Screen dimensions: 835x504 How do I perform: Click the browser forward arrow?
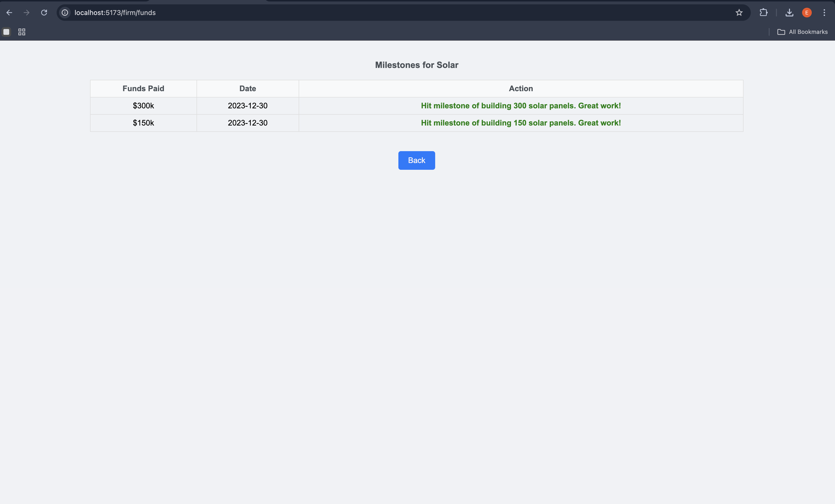pos(26,13)
